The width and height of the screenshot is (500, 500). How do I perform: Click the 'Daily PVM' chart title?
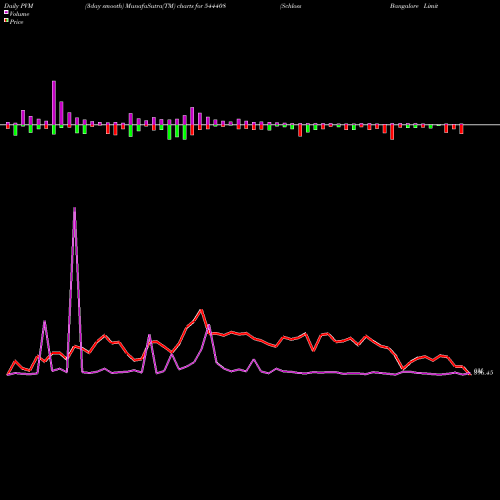tap(19, 6)
